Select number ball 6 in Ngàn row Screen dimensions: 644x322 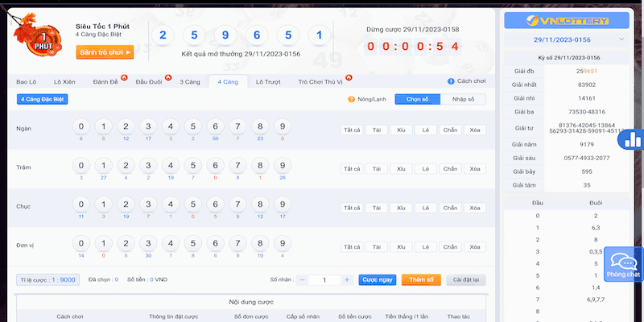[x=214, y=127]
